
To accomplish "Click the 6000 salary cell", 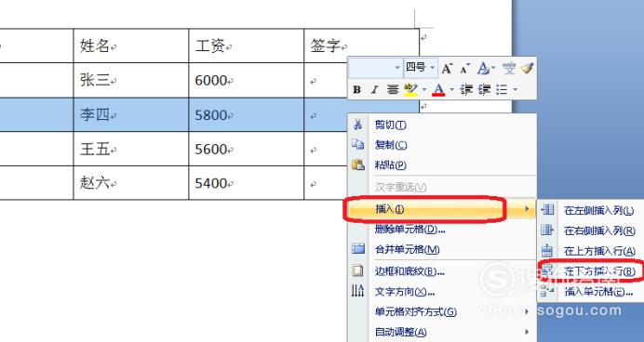I will coord(246,80).
